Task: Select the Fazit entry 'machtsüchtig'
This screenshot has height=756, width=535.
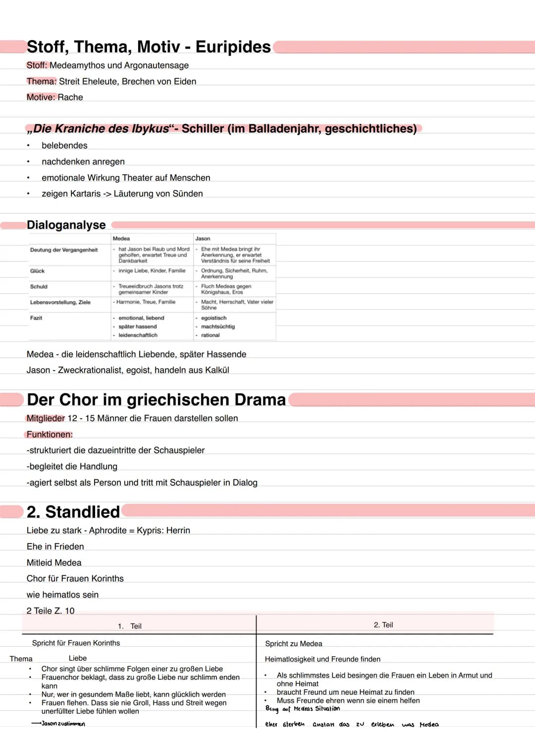Action: (x=217, y=327)
